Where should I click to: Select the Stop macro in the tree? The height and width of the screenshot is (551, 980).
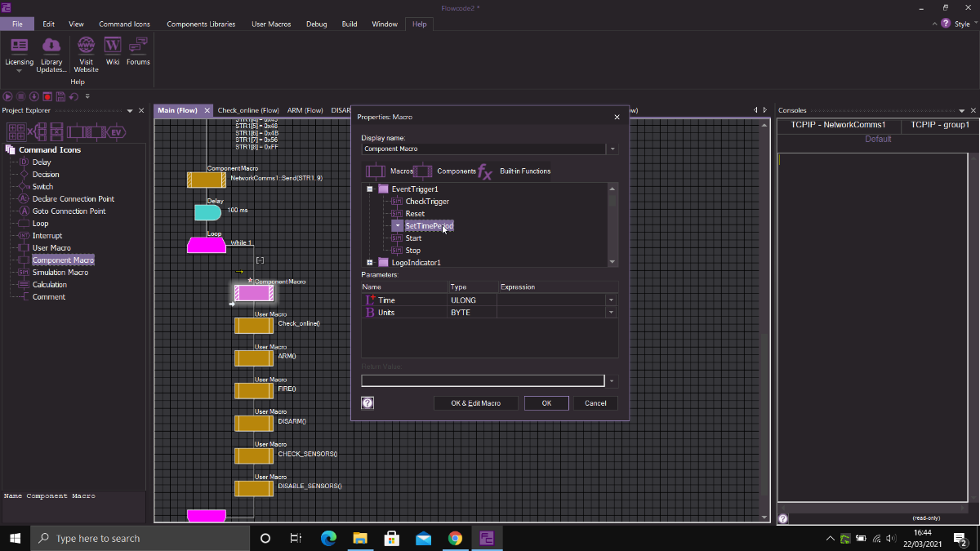tap(413, 251)
